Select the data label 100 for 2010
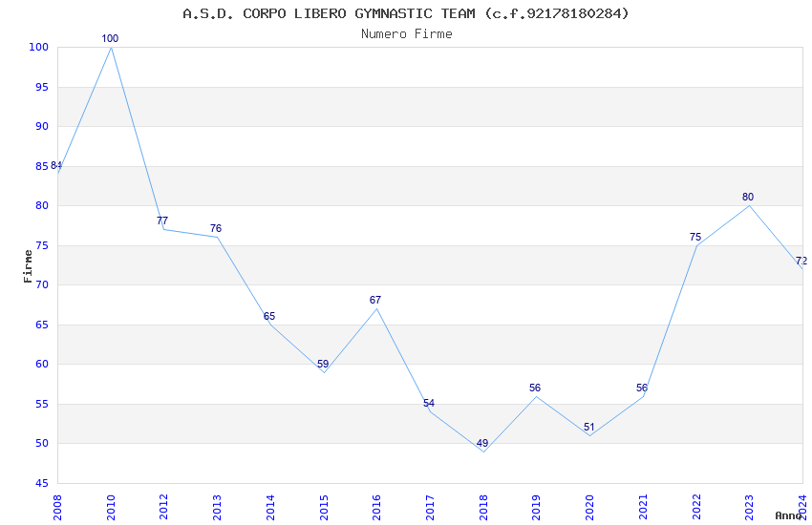812x525 pixels. (110, 38)
